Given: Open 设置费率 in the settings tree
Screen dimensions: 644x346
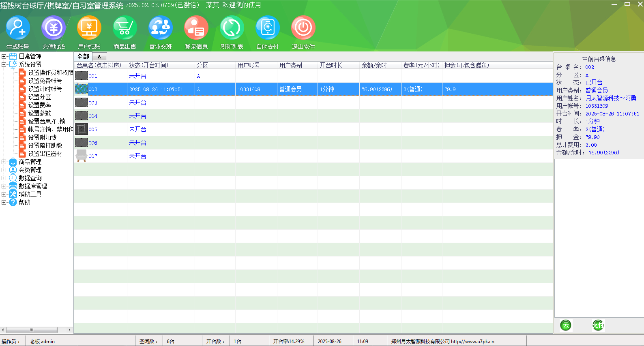Looking at the screenshot, I should 39,105.
